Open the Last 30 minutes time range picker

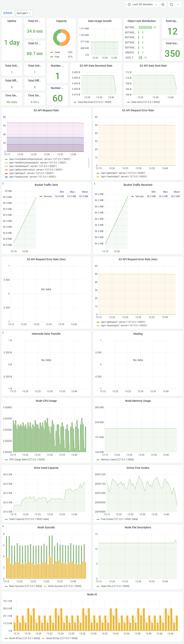tap(142, 5)
